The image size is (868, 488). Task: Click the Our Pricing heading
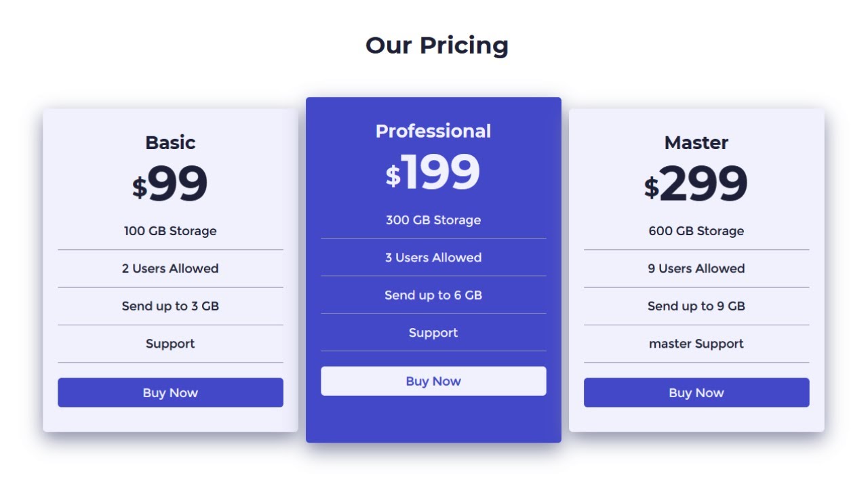point(437,45)
